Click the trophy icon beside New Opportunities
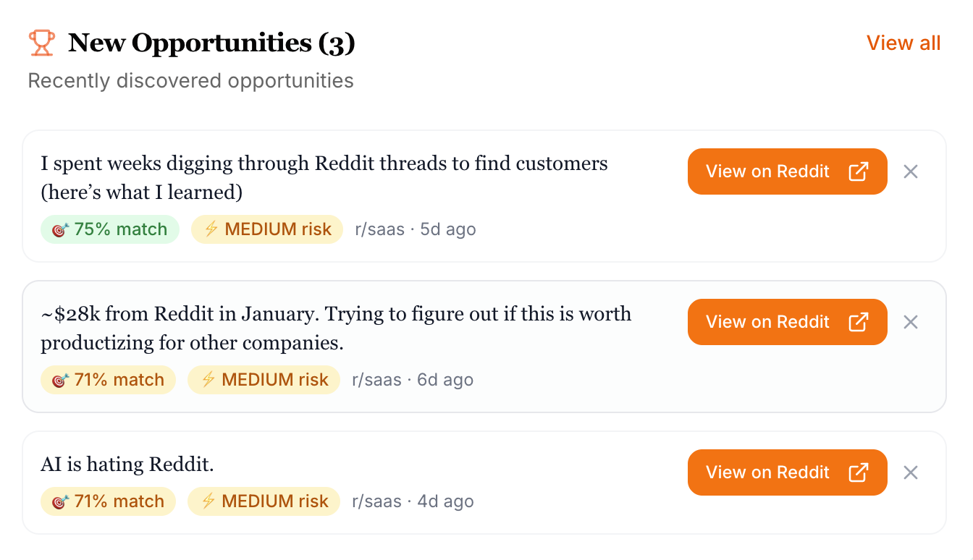The height and width of the screenshot is (560, 973). click(41, 43)
